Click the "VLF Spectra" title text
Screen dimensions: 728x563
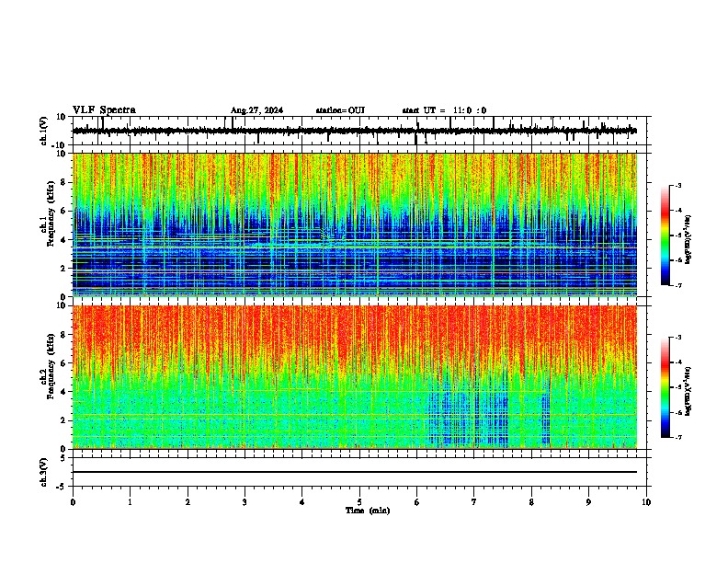coord(104,110)
